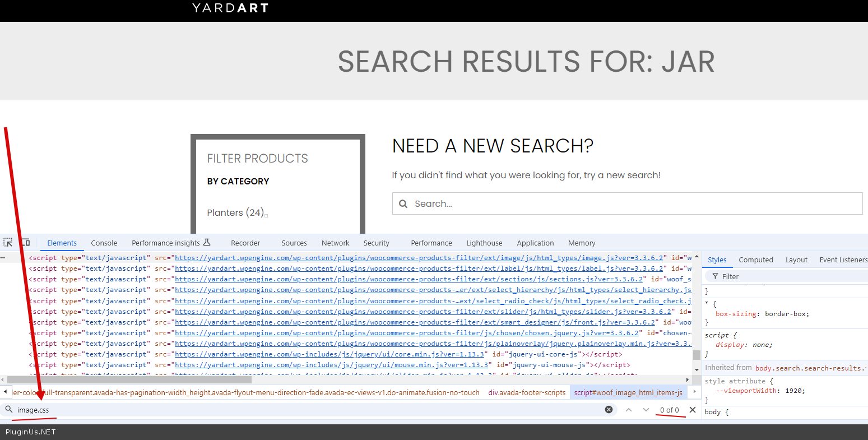Clear the DevTools search text
The image size is (868, 440).
pyautogui.click(x=609, y=410)
